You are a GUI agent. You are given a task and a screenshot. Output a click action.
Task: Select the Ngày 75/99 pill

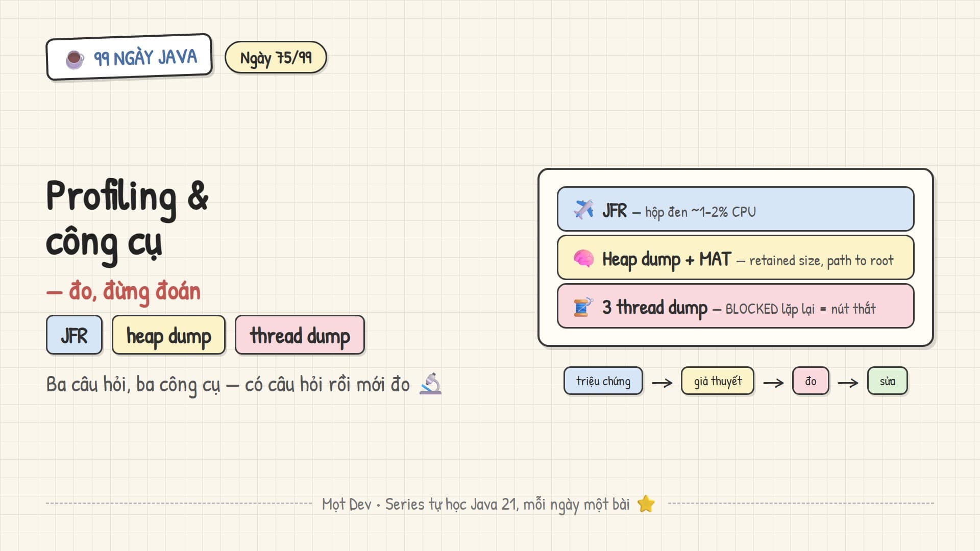click(x=276, y=58)
